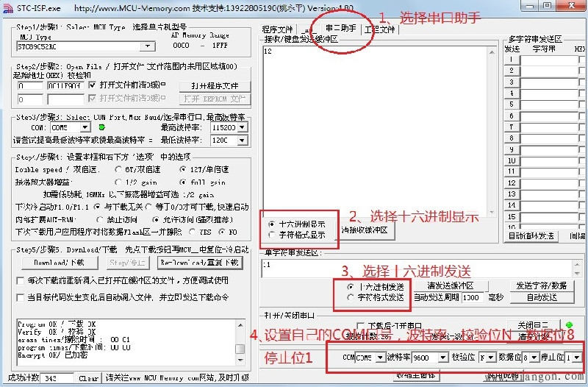This screenshot has height=387, width=588.
Task: Select 十六进制显示 radio option
Action: point(272,224)
